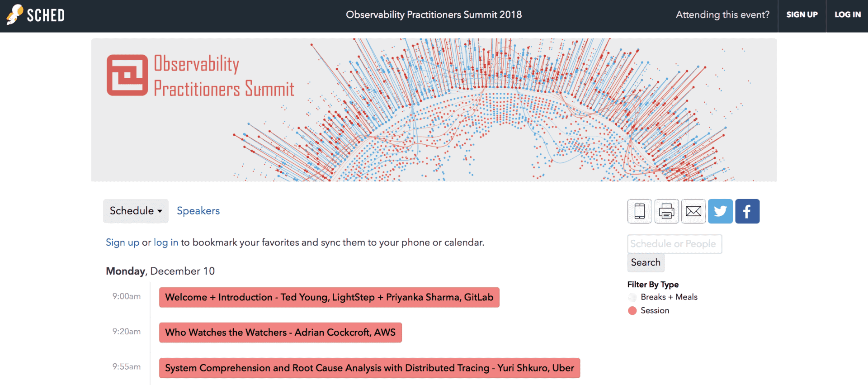The height and width of the screenshot is (385, 868).
Task: Share the event on Twitter
Action: click(720, 211)
